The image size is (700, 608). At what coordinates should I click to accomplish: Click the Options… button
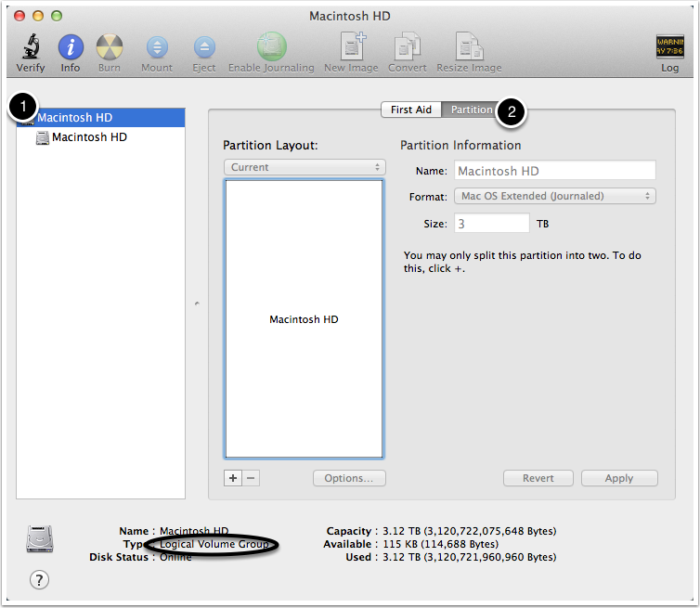(x=349, y=478)
